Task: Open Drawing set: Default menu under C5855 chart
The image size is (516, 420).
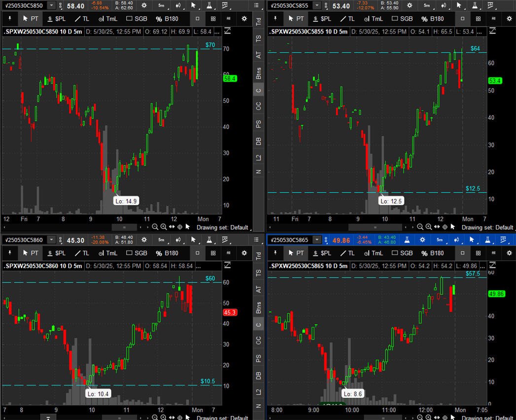Action: pyautogui.click(x=488, y=227)
